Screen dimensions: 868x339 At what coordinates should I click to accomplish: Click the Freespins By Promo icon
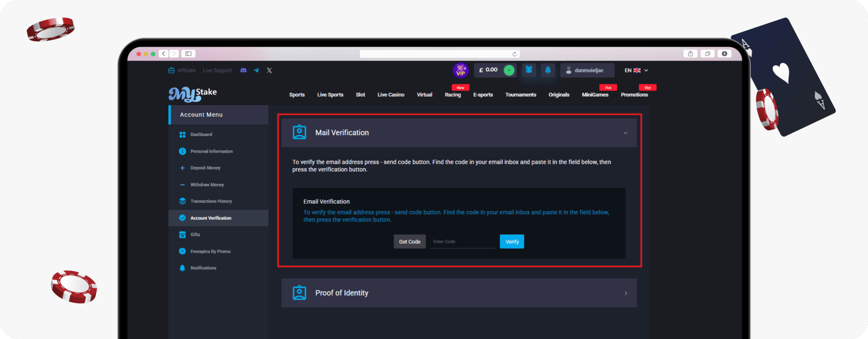[182, 251]
